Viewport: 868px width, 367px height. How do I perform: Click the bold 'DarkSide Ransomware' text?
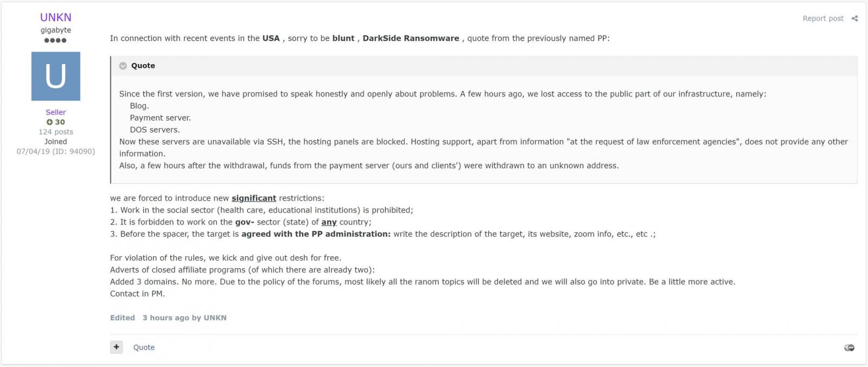[x=412, y=38]
